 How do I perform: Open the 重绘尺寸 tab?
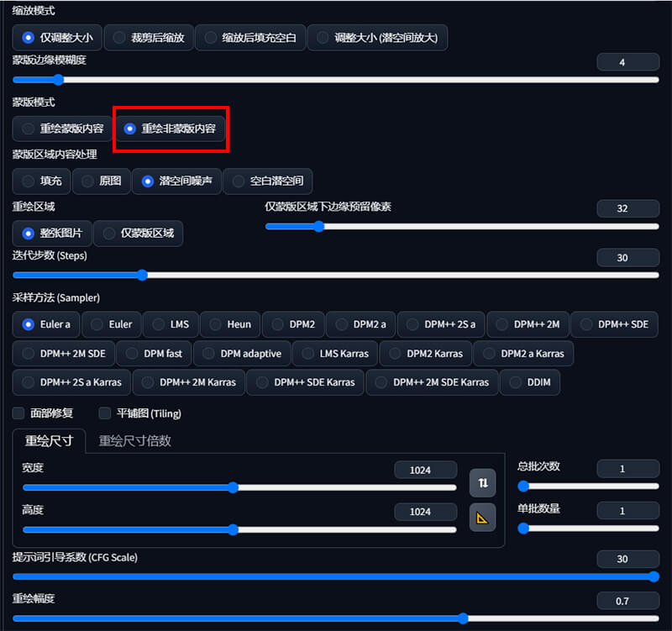(49, 440)
